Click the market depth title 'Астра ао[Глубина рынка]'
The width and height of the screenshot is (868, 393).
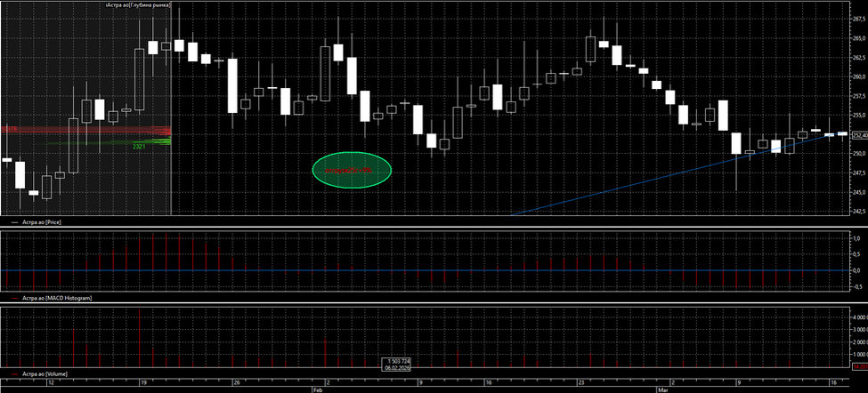(137, 4)
